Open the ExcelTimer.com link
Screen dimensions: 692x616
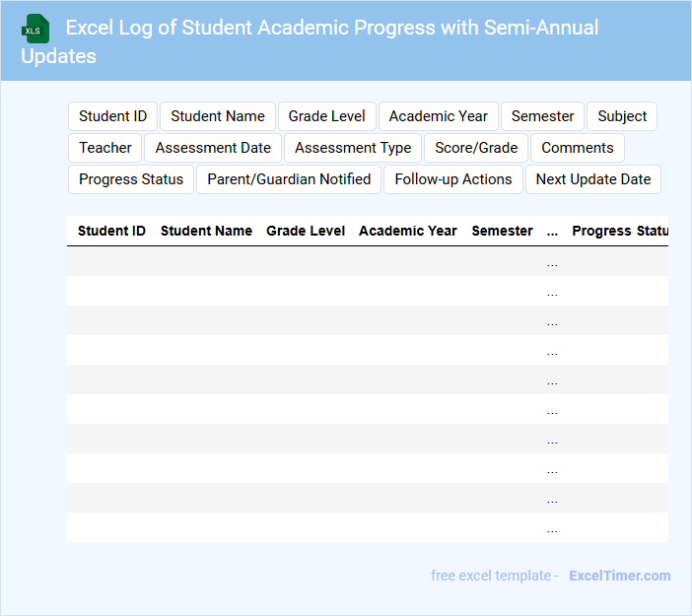(x=620, y=576)
